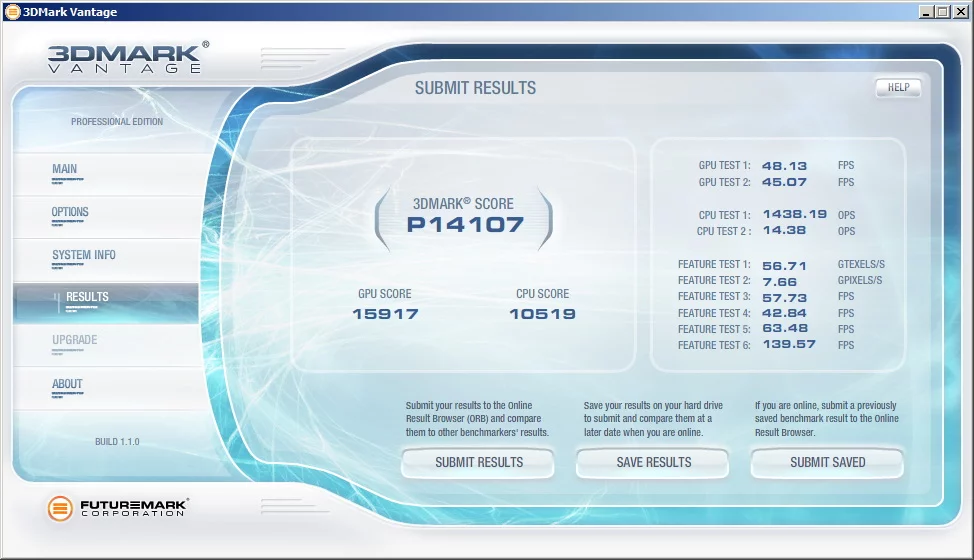
Task: Click Feature Test 5 value 63.48
Action: 785,328
